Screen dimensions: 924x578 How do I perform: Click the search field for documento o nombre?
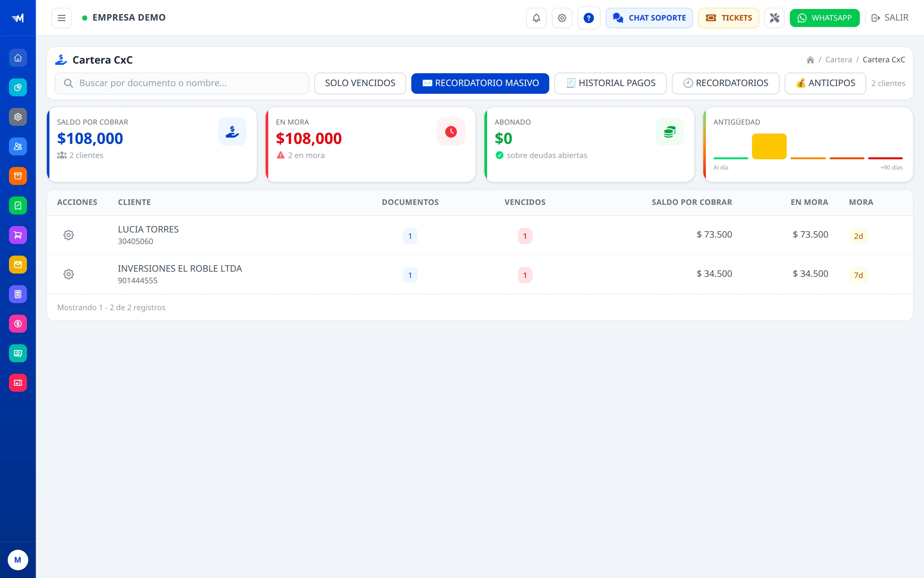[x=182, y=83]
